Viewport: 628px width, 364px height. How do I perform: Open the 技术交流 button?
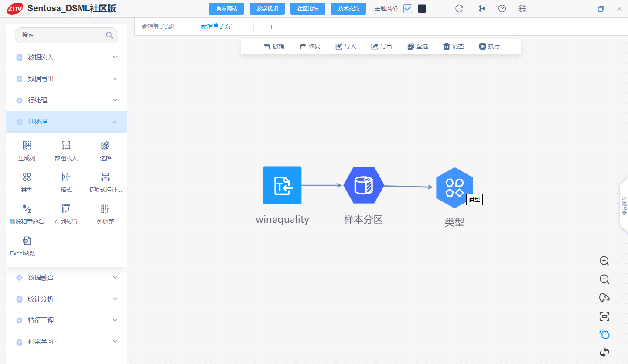tap(348, 9)
